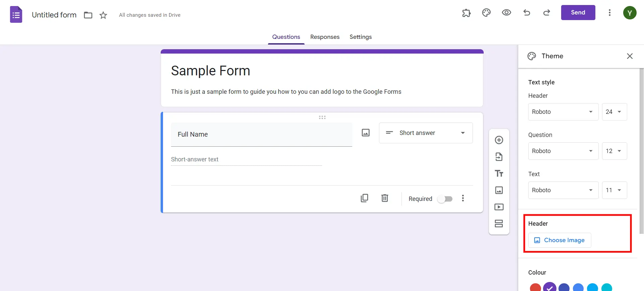Open the Google account avatar Y
Screen dimensions: 644x291
(630, 13)
